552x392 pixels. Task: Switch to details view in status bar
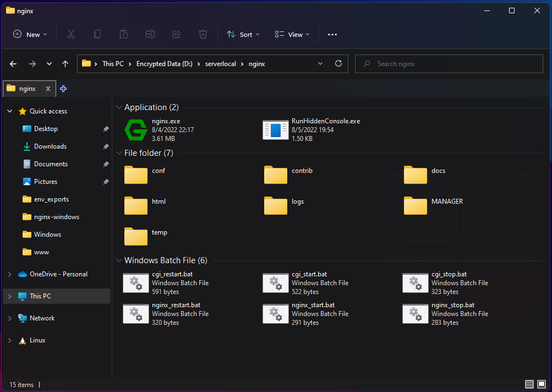point(529,384)
